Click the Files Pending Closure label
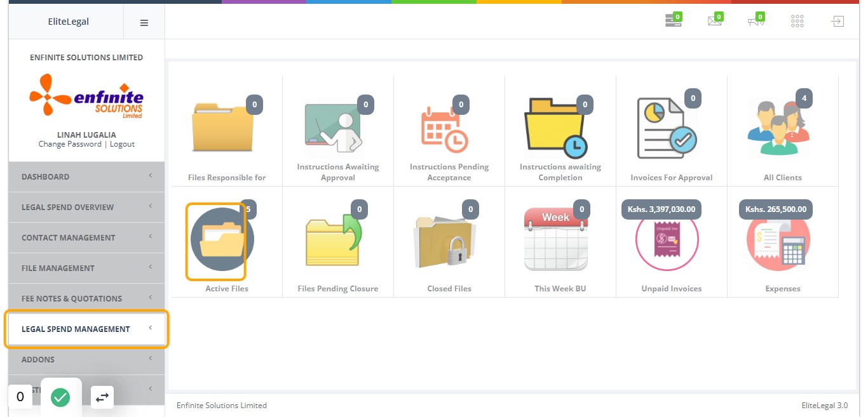The image size is (868, 417). 338,289
